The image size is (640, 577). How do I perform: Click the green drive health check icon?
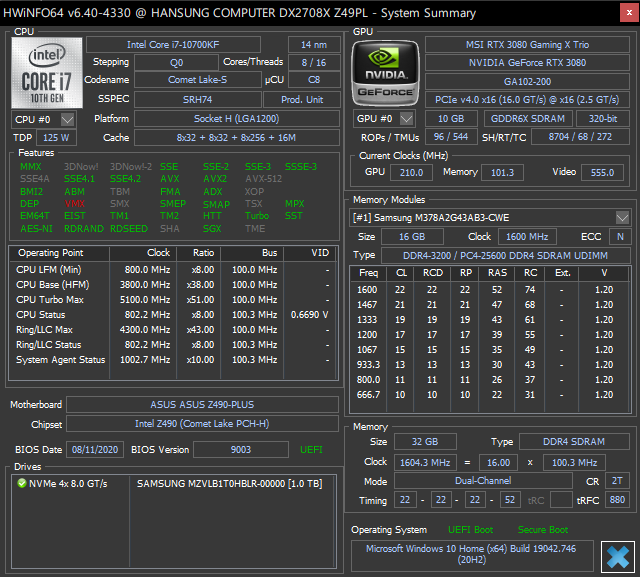pos(22,484)
